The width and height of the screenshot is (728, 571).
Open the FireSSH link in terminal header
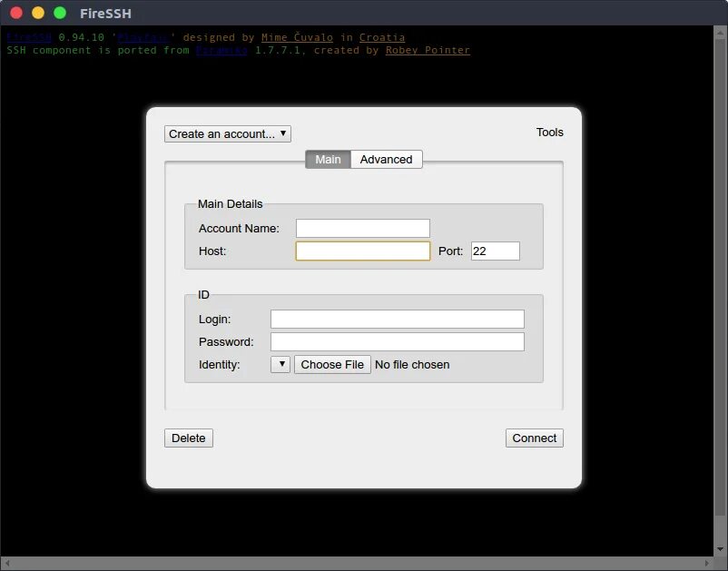29,37
